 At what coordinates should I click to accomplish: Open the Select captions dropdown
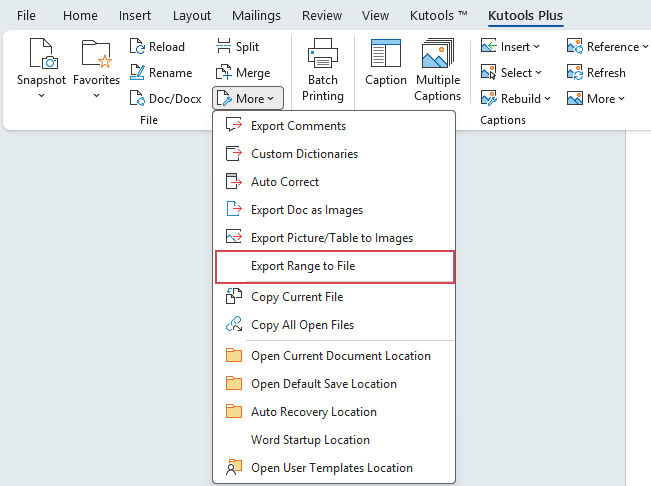click(538, 73)
